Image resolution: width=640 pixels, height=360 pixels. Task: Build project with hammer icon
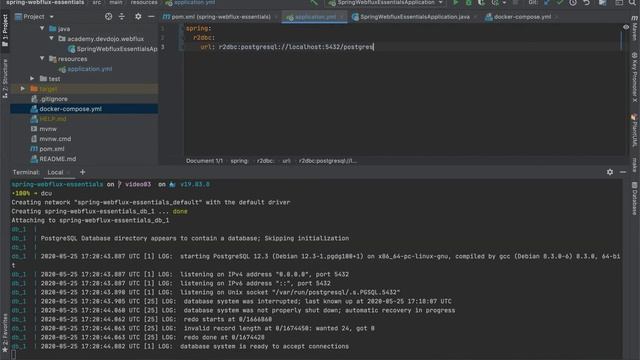tap(314, 3)
